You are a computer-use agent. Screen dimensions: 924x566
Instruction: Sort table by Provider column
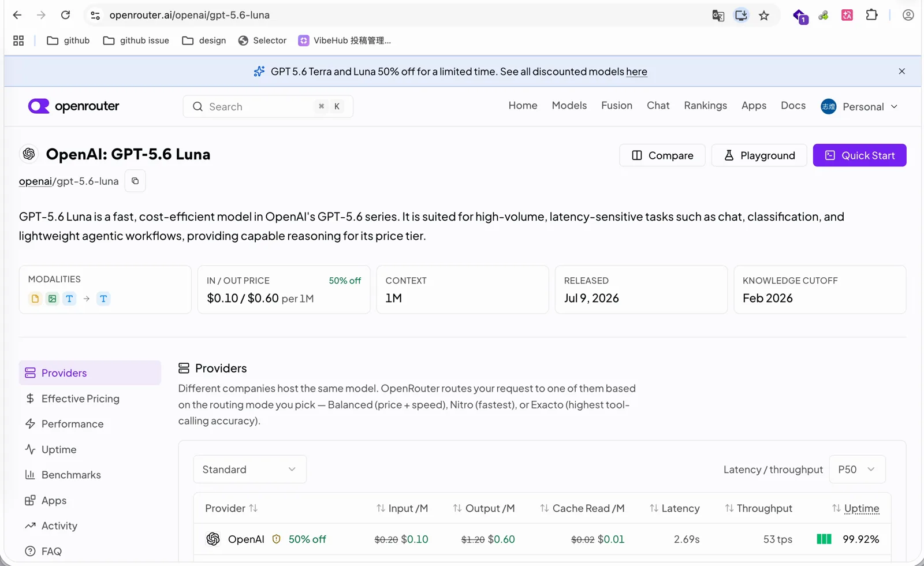[x=231, y=508]
